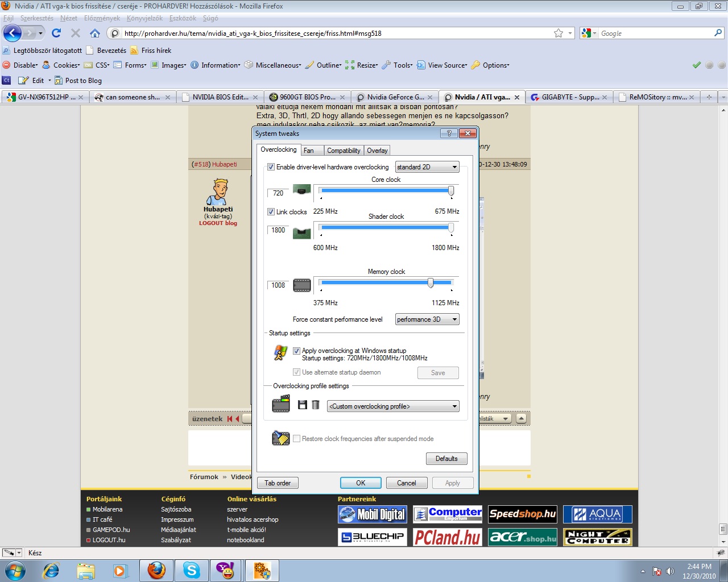Switch to Compatibility tab
728x582 pixels.
[344, 151]
